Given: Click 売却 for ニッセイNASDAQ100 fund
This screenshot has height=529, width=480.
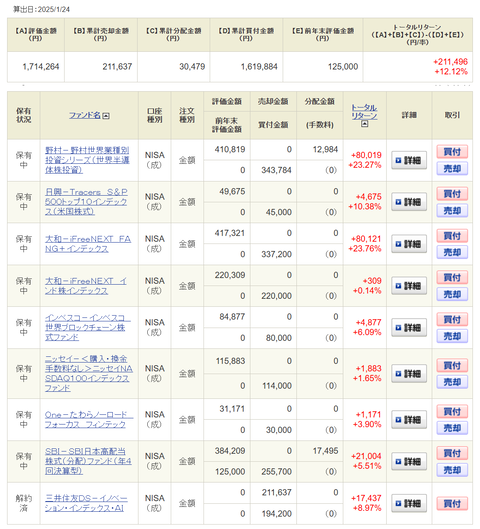Looking at the screenshot, I should point(452,382).
